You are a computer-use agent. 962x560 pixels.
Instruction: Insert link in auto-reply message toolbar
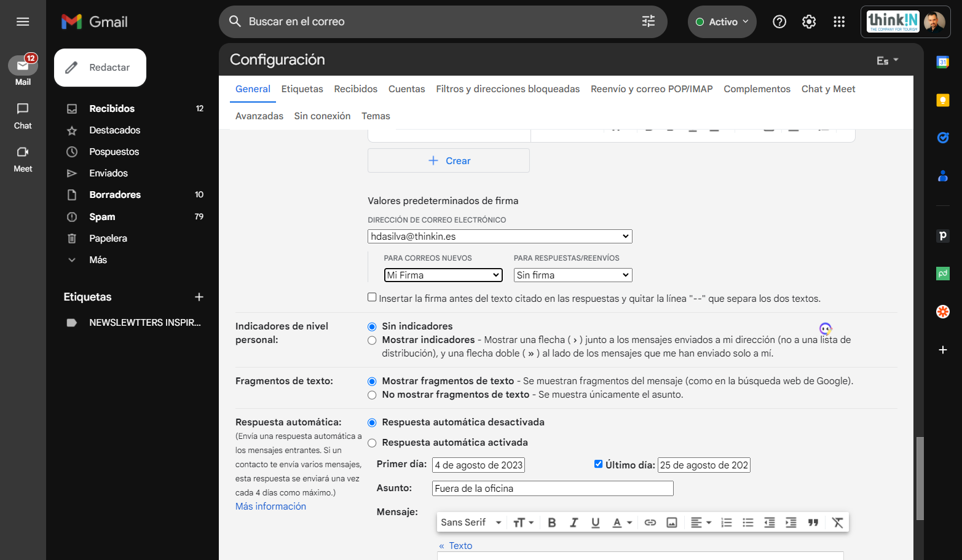click(650, 523)
